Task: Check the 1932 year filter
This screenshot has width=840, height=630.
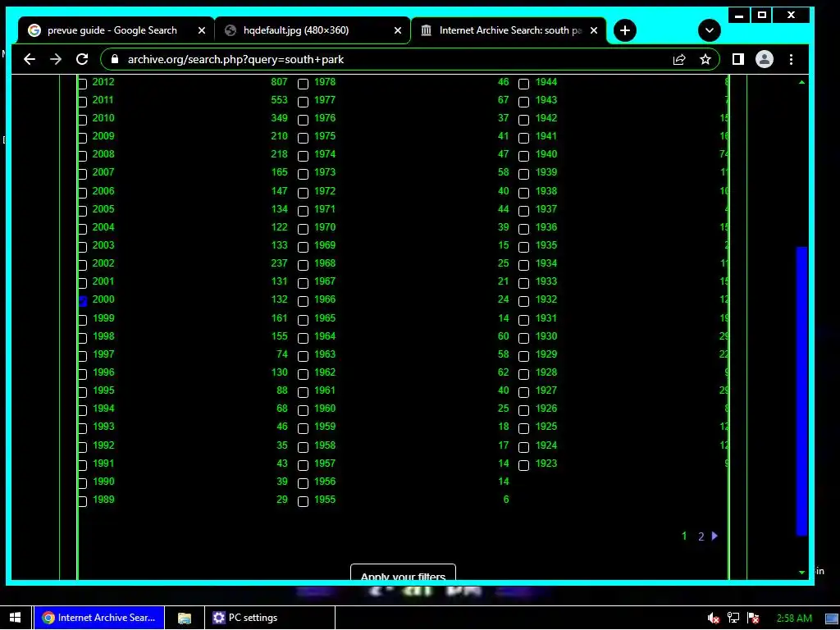Action: [524, 301]
